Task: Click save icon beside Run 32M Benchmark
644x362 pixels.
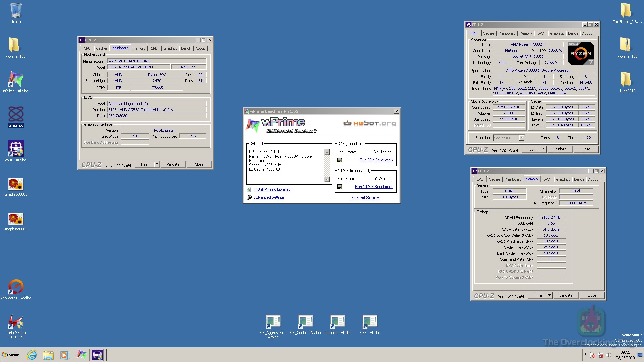Action: (340, 160)
